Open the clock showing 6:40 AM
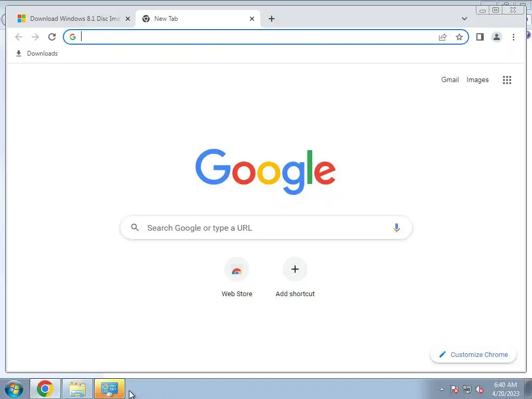The width and height of the screenshot is (532, 399). 506,389
